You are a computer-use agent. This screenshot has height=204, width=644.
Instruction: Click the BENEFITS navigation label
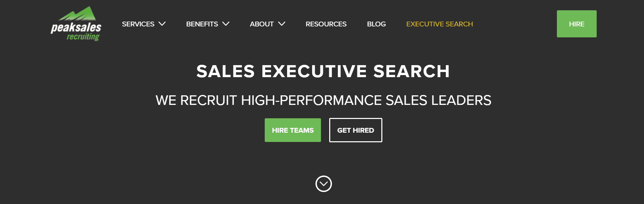click(202, 24)
